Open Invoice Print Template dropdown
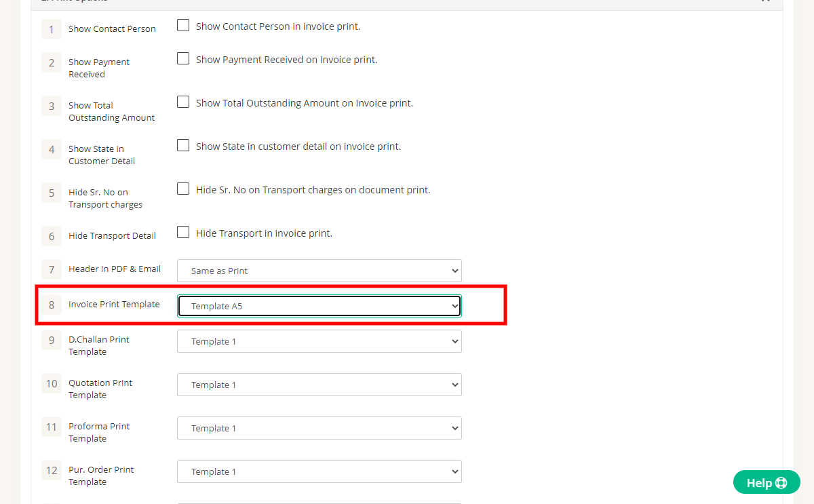The image size is (814, 504). pyautogui.click(x=319, y=306)
